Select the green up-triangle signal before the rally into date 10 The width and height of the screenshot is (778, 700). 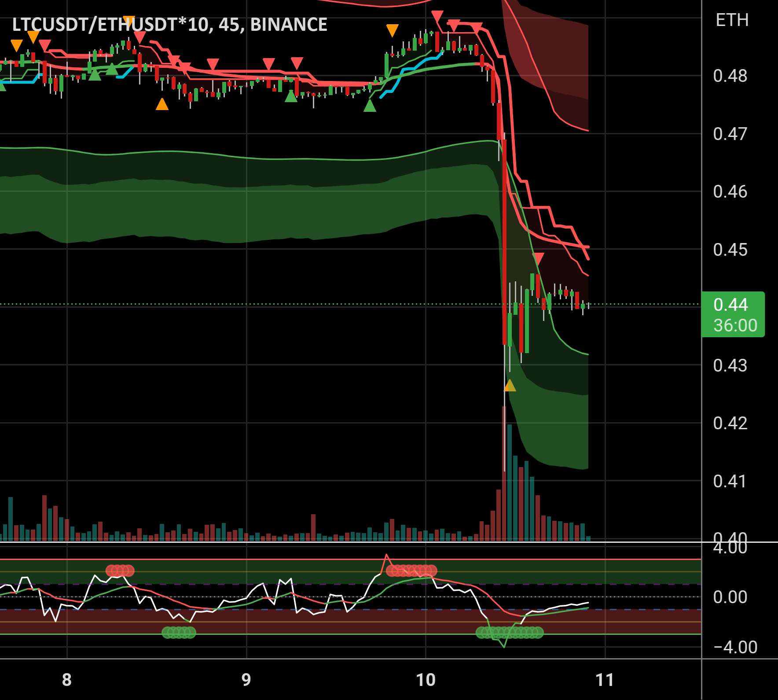pyautogui.click(x=370, y=105)
